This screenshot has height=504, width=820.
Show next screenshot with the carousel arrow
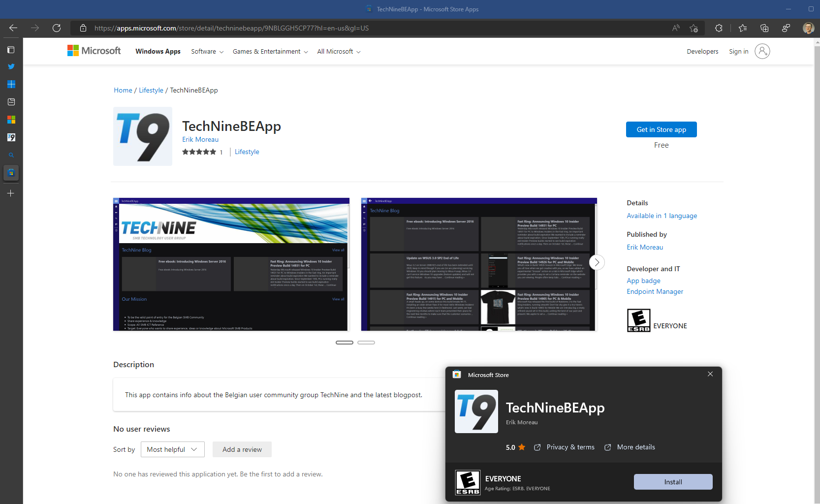click(x=597, y=262)
